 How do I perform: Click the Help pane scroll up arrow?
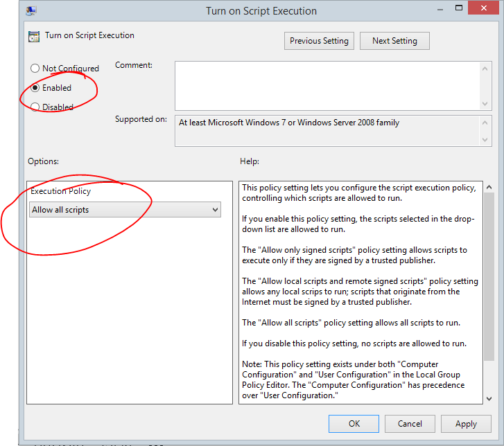489,188
